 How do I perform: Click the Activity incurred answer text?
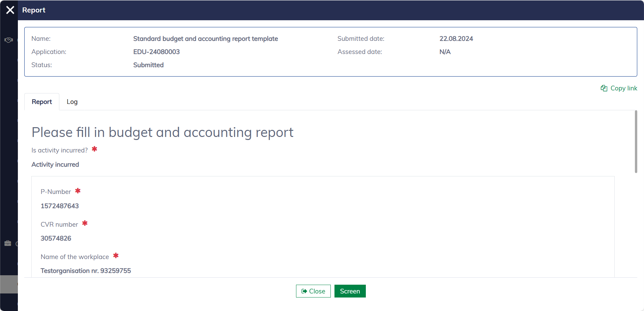point(55,165)
